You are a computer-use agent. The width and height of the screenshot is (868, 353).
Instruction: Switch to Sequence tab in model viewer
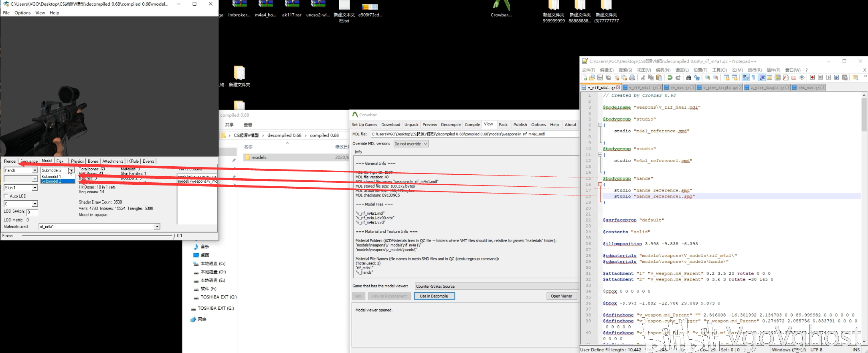(29, 161)
